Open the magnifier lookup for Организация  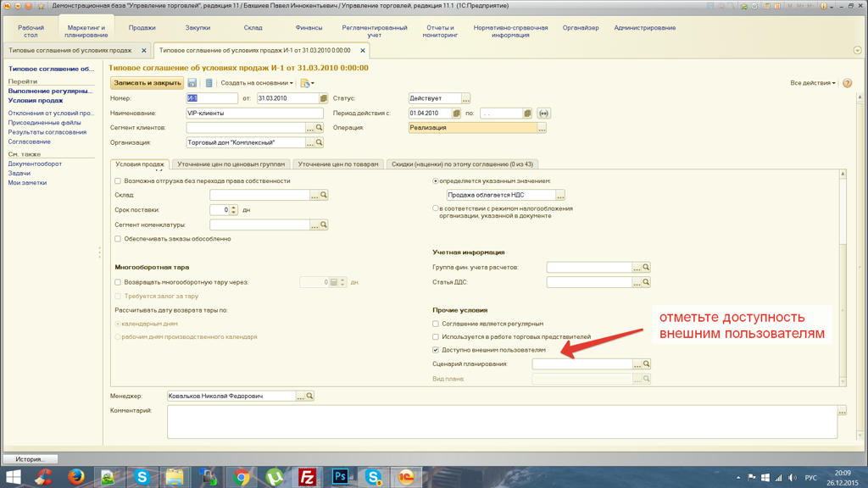(x=320, y=142)
